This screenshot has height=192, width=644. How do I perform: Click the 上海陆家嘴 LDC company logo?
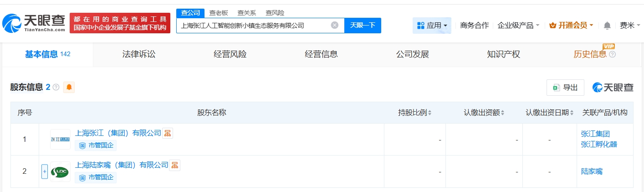pos(60,171)
